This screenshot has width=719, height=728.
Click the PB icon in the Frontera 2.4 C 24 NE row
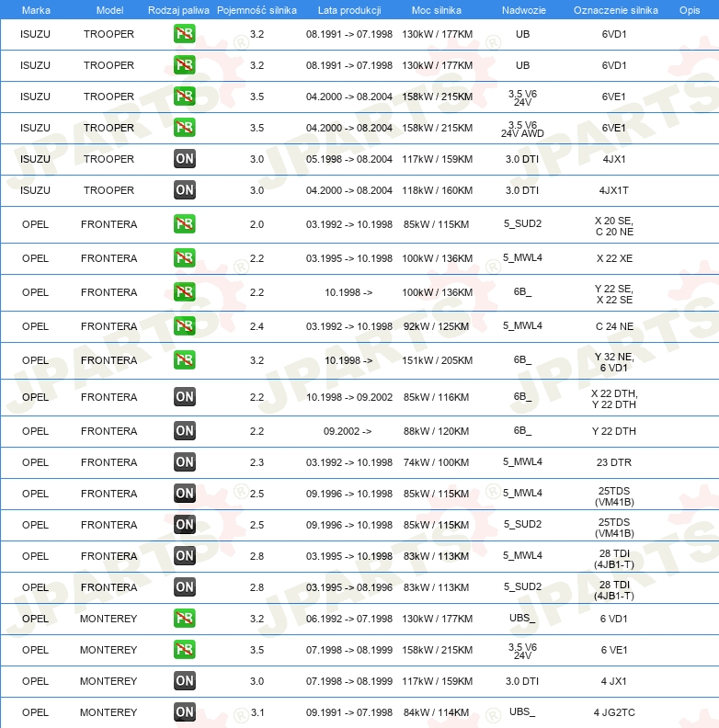coord(185,326)
